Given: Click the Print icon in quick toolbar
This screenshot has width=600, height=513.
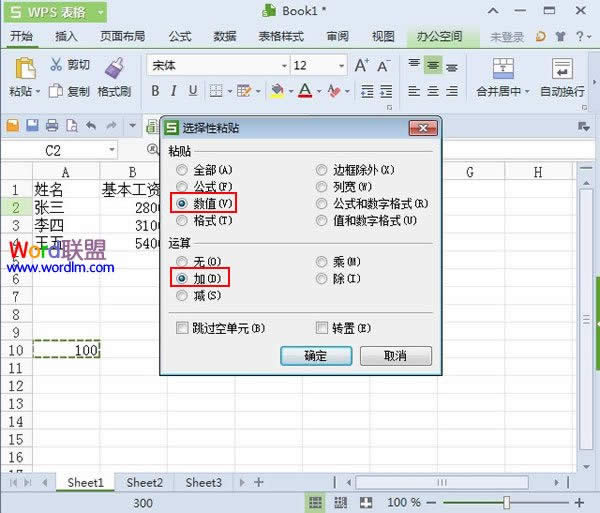Looking at the screenshot, I should click(52, 125).
